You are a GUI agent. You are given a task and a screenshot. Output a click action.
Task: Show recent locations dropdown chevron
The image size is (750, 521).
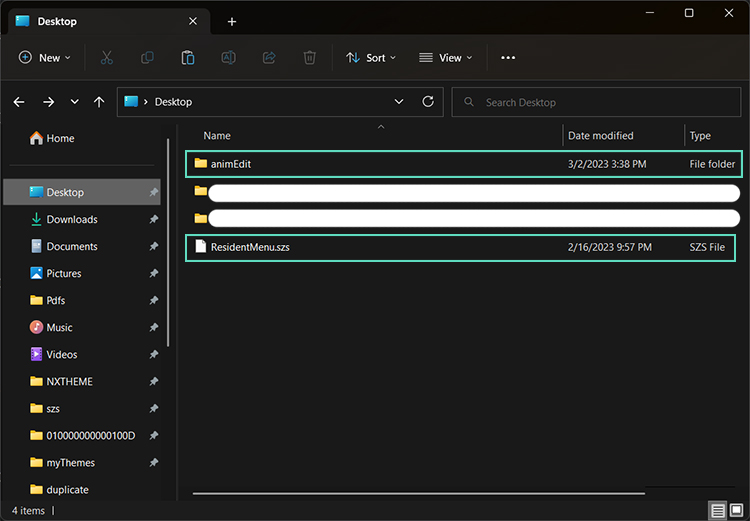pos(74,102)
